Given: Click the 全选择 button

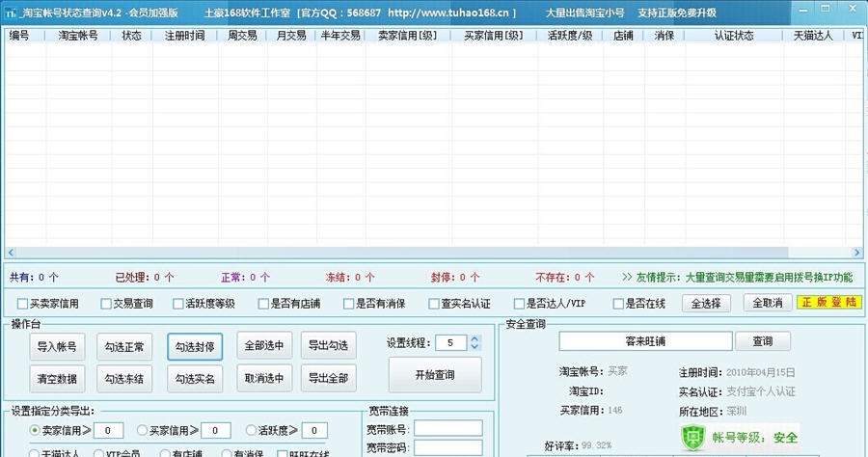Looking at the screenshot, I should (x=706, y=303).
